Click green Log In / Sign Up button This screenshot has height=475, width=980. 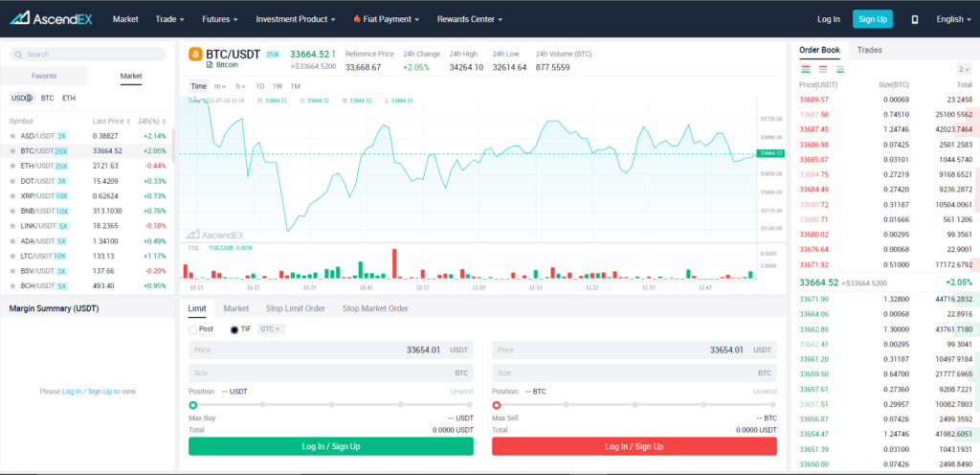point(330,446)
